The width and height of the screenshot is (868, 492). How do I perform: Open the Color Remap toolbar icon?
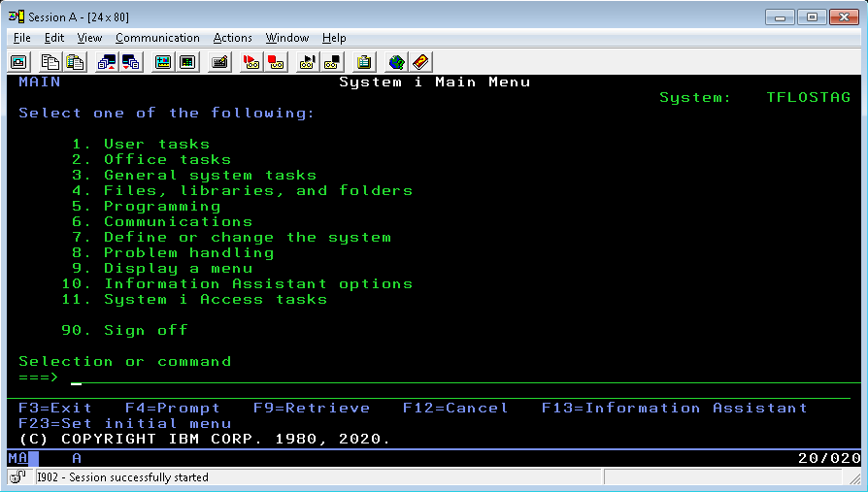187,62
